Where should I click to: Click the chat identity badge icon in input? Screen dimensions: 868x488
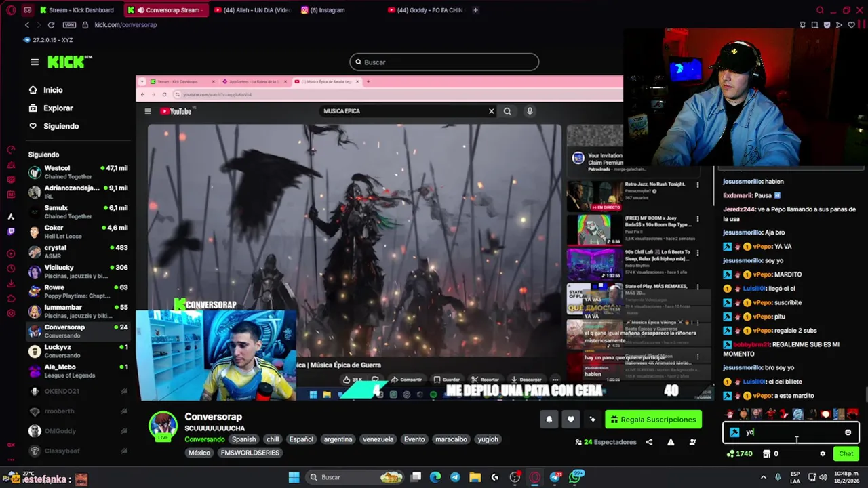(x=734, y=432)
